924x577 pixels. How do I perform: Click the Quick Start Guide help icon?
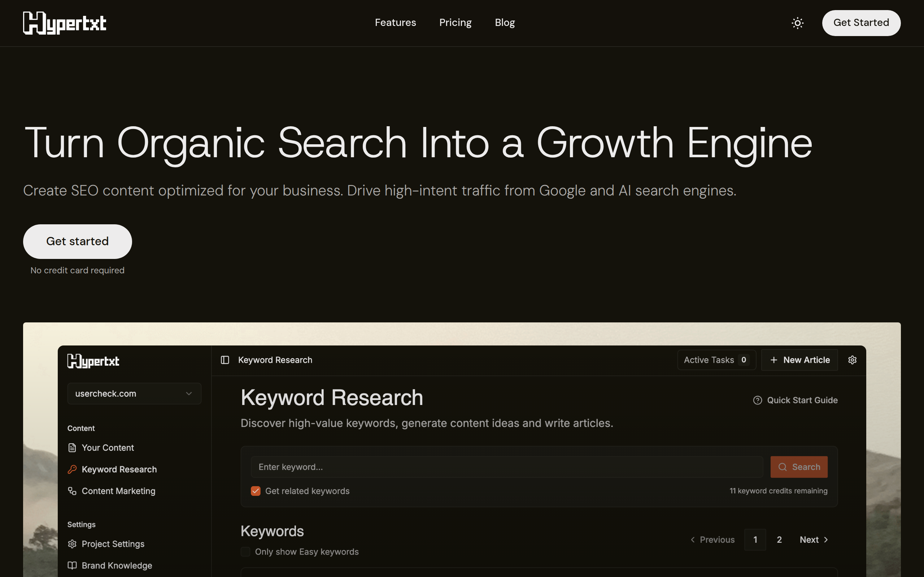pyautogui.click(x=758, y=400)
